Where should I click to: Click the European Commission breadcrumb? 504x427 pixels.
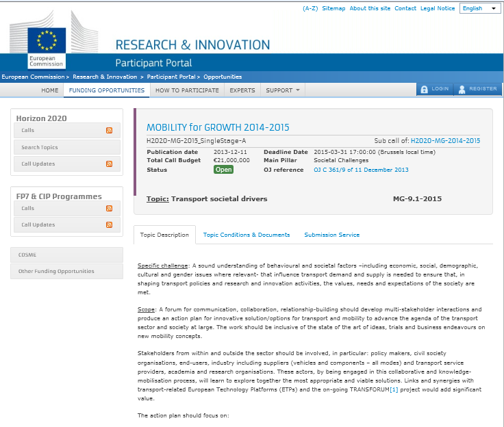33,77
